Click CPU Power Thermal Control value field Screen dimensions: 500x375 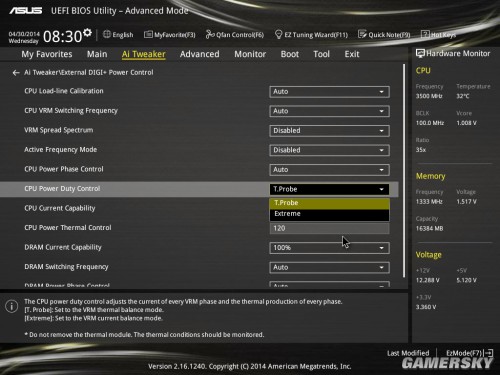tap(329, 228)
